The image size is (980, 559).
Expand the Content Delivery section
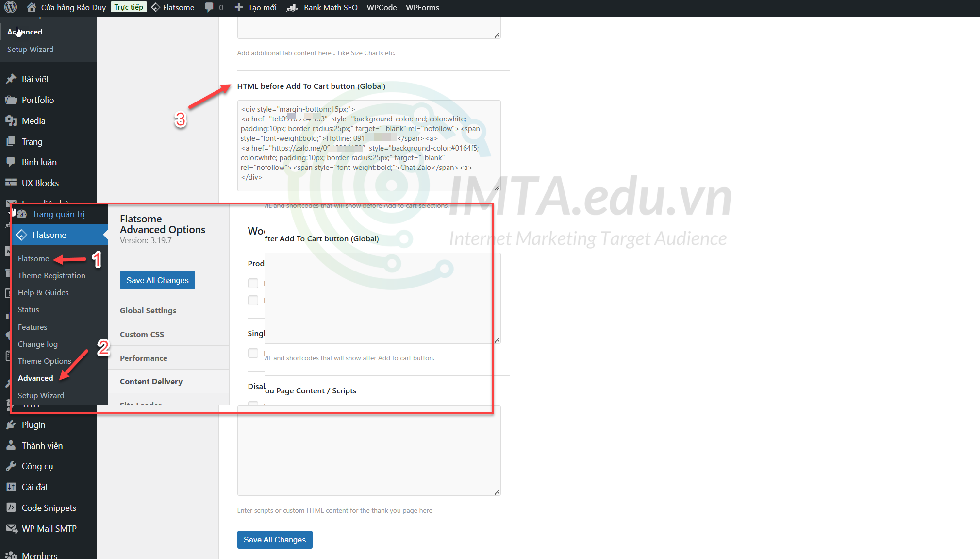151,382
